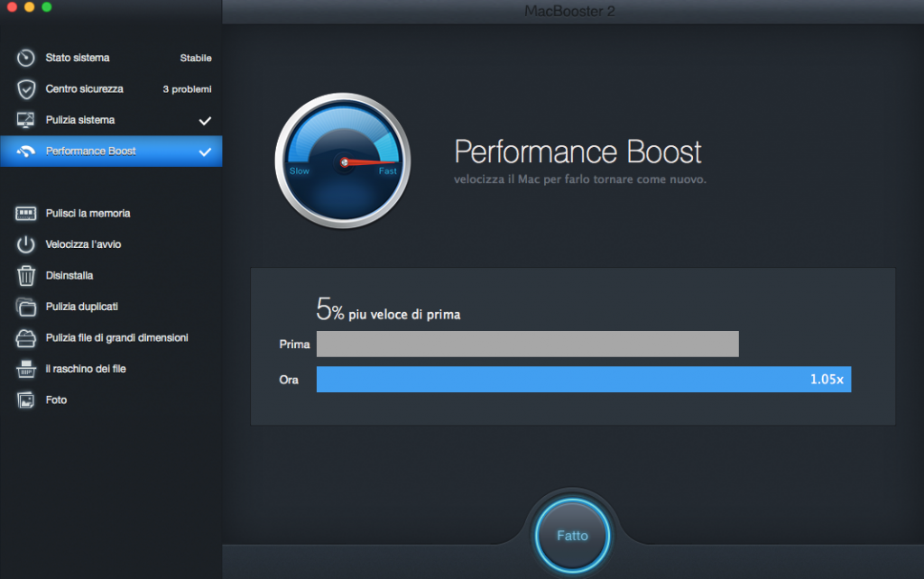Image resolution: width=924 pixels, height=579 pixels.
Task: Click the checkmark next to Pulizia sistema
Action: 205,121
